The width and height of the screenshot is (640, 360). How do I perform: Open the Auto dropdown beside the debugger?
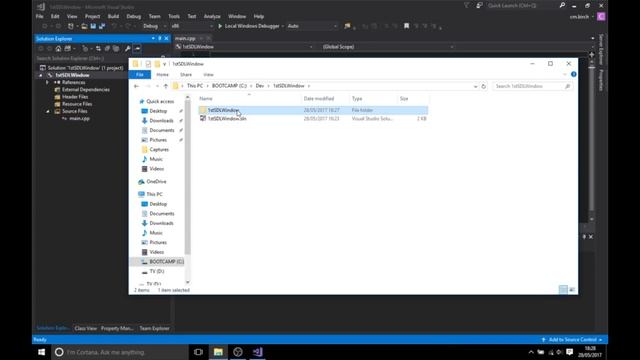pos(312,26)
